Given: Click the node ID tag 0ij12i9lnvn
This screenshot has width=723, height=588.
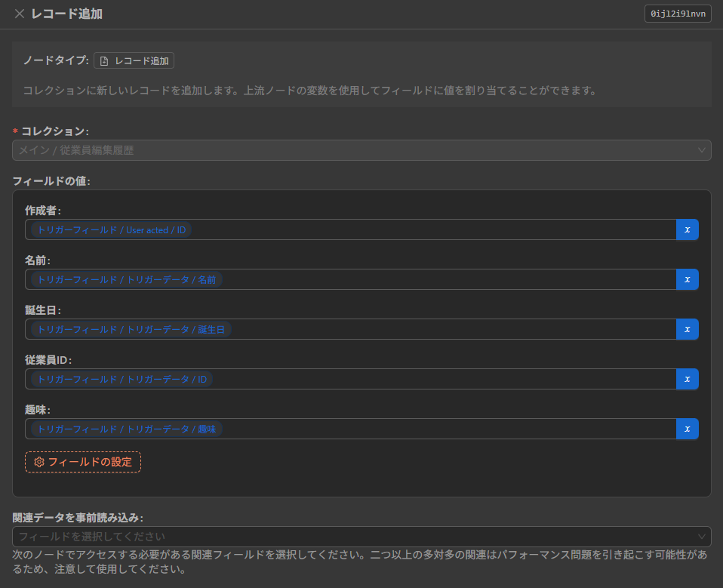Looking at the screenshot, I should 678,14.
